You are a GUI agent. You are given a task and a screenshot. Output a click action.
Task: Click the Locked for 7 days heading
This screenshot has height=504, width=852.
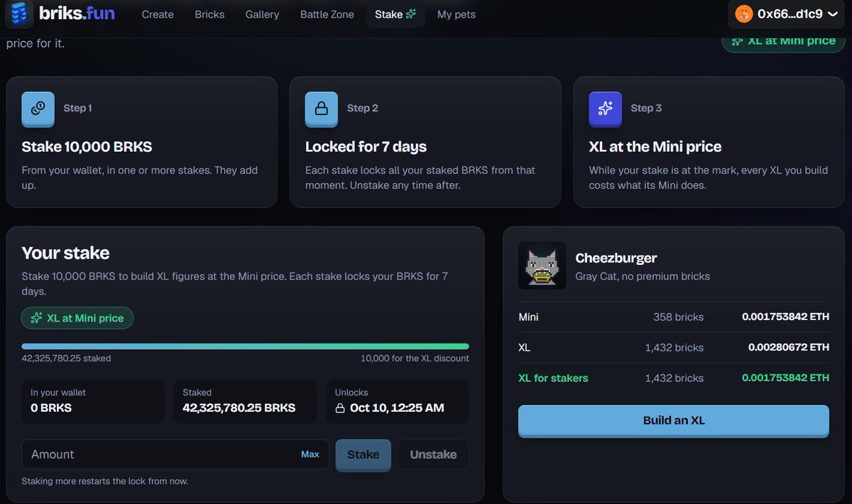[366, 147]
